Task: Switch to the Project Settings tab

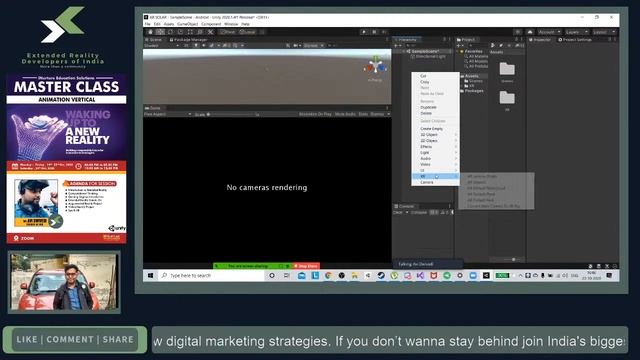Action: (574, 40)
